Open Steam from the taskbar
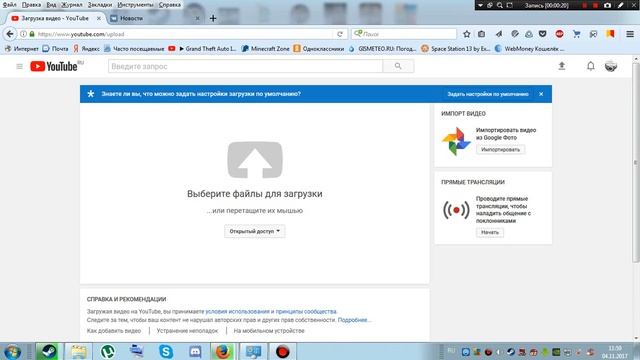The width and height of the screenshot is (640, 360). click(49, 351)
